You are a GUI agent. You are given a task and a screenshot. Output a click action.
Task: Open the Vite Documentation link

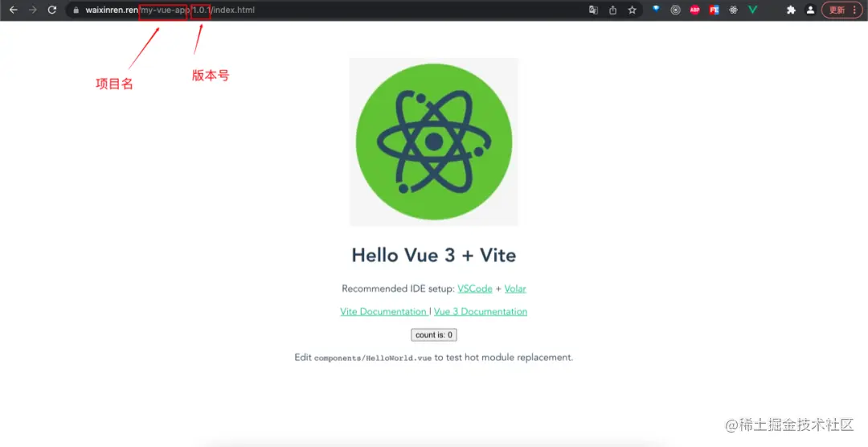383,311
